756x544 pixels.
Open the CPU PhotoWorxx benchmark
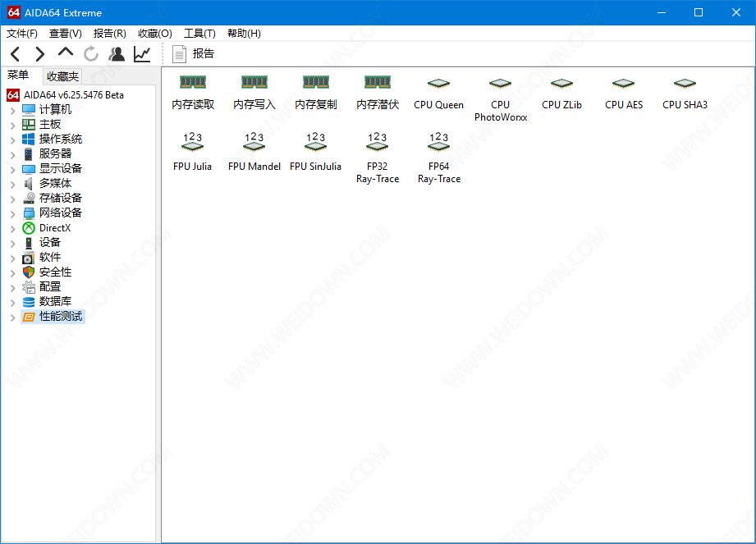click(x=501, y=100)
